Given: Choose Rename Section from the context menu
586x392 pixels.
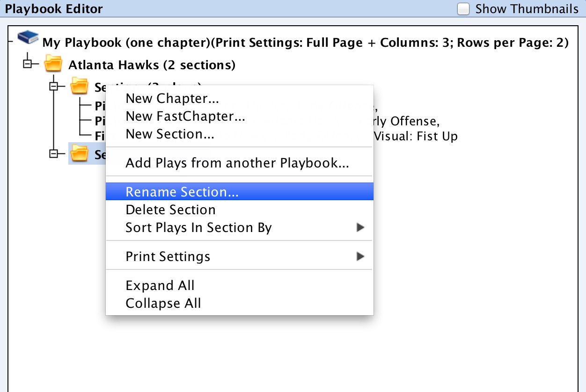Looking at the screenshot, I should coord(182,191).
